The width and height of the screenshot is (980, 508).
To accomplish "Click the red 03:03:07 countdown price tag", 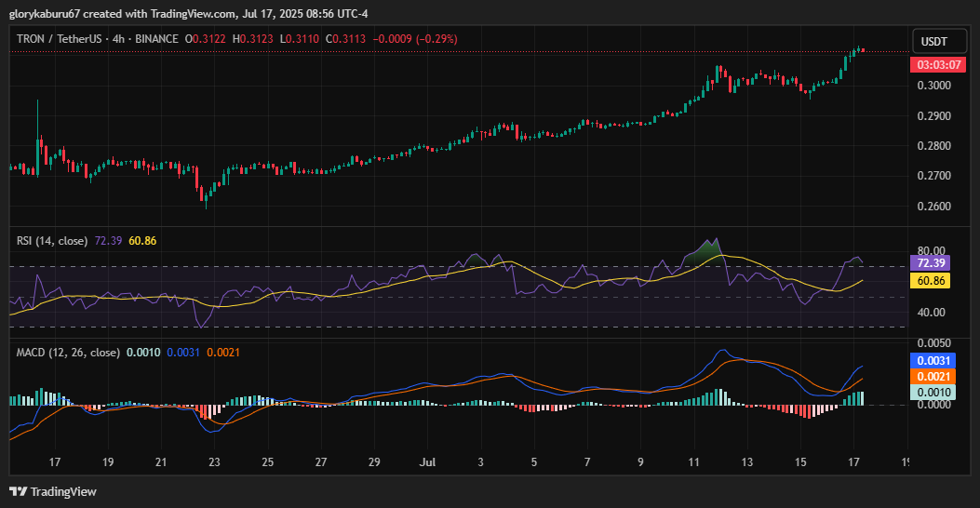I will (933, 65).
